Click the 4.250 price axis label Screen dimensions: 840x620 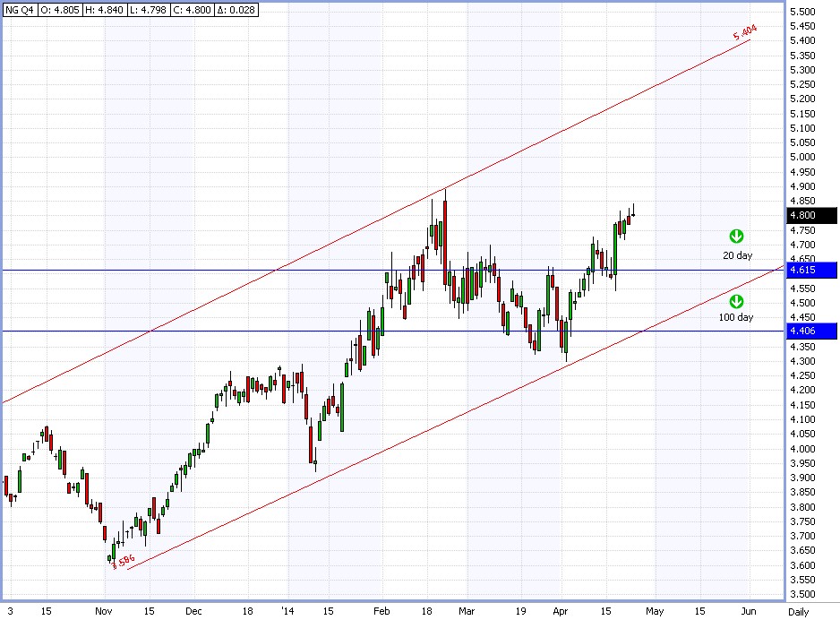(802, 375)
